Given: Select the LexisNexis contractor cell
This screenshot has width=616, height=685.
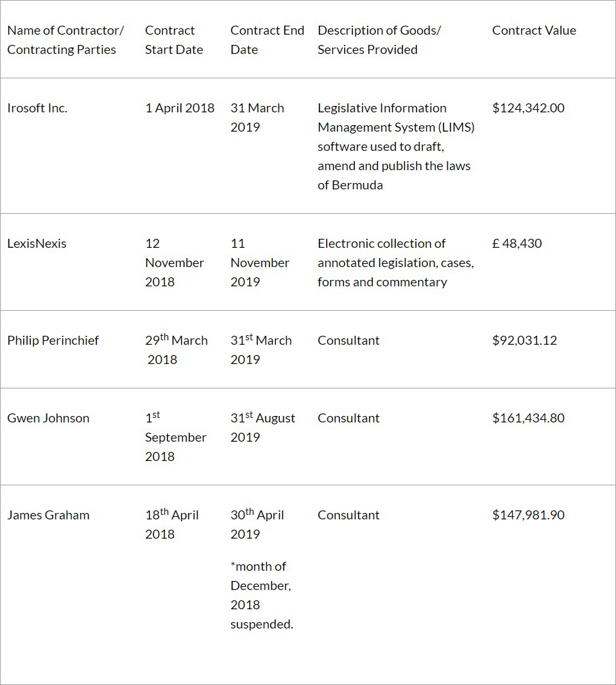Looking at the screenshot, I should click(x=37, y=243).
